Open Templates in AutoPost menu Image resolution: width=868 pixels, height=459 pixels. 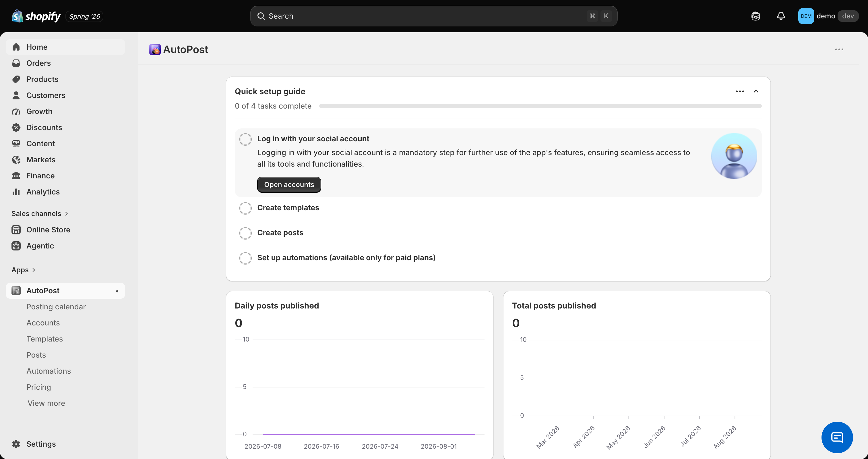[44, 339]
